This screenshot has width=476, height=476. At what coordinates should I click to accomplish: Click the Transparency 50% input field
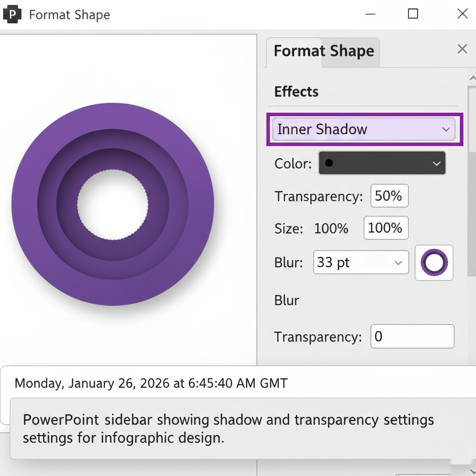tap(389, 196)
